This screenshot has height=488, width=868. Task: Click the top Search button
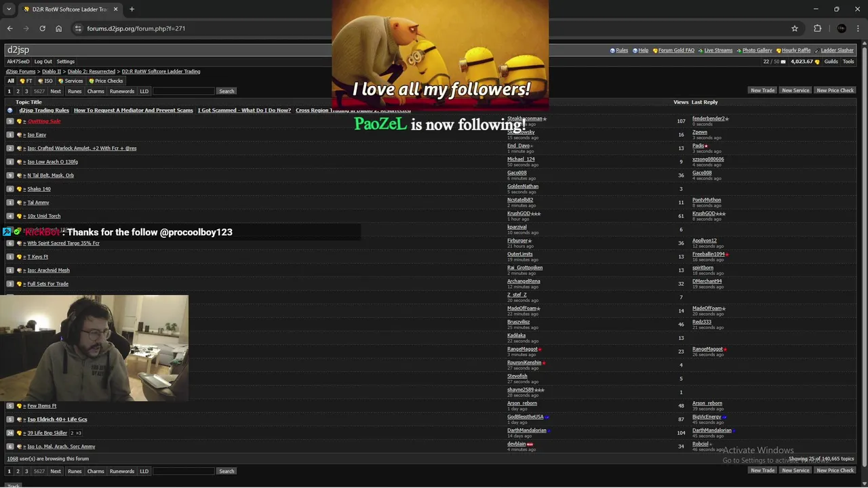pyautogui.click(x=226, y=91)
